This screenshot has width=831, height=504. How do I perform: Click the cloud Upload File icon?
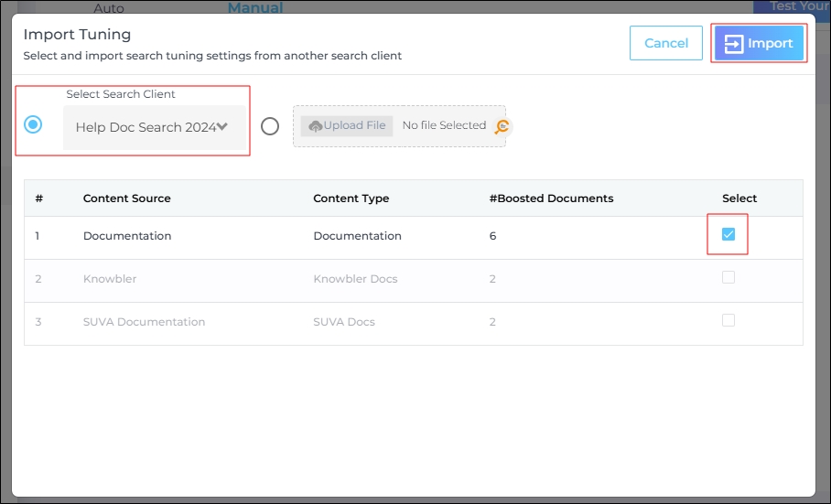click(x=316, y=125)
